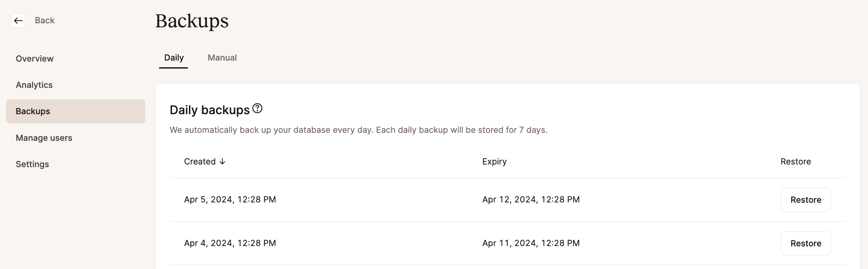This screenshot has height=269, width=868.
Task: Click the Backups page title
Action: click(191, 21)
